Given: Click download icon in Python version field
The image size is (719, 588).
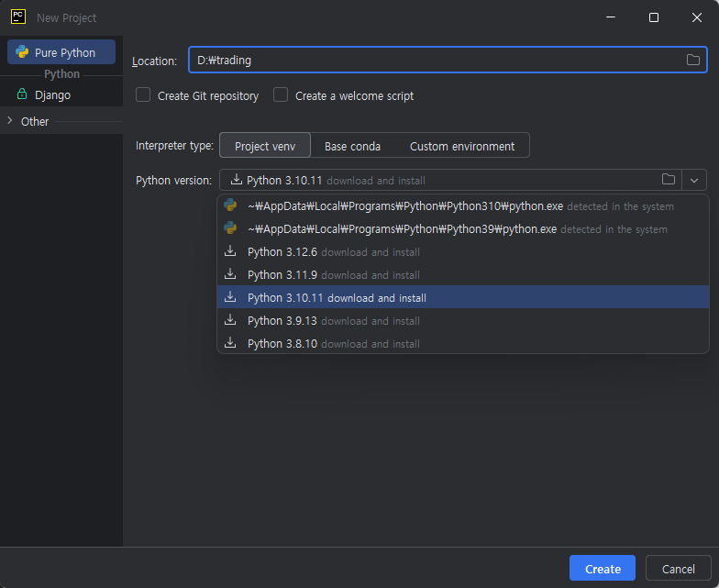Looking at the screenshot, I should 237,180.
